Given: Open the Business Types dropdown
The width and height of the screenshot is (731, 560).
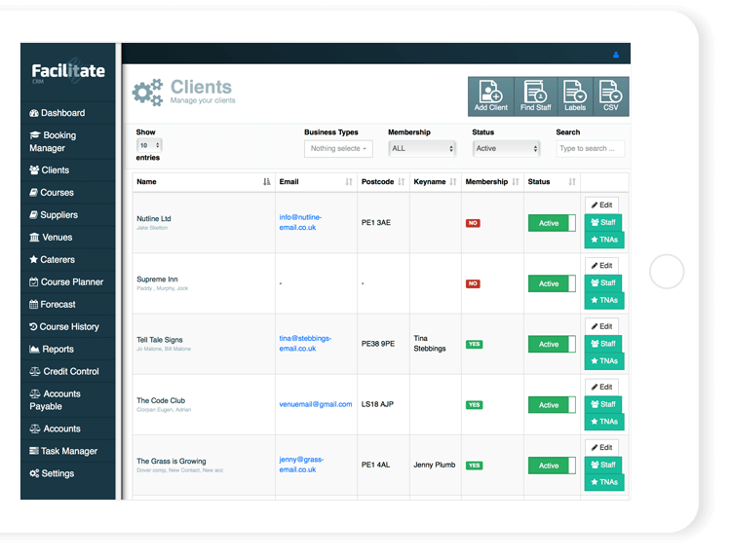Looking at the screenshot, I should pyautogui.click(x=337, y=149).
